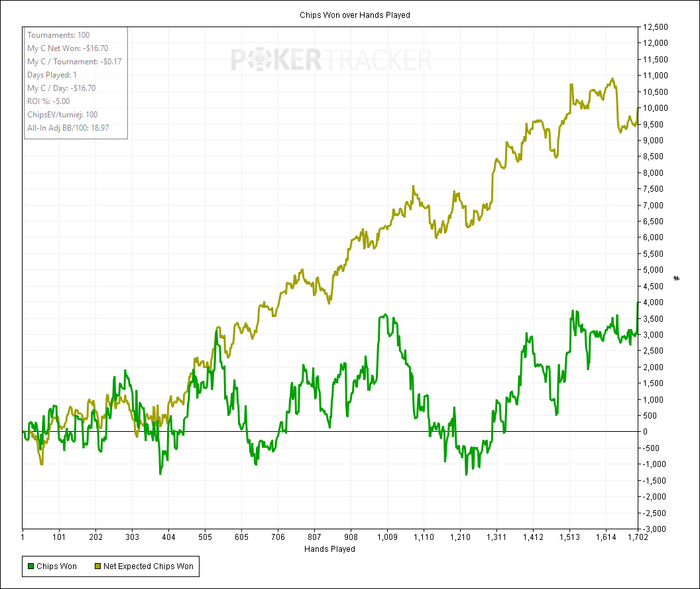Click the All-In Adj BB/100: 18.97 stat

click(68, 128)
